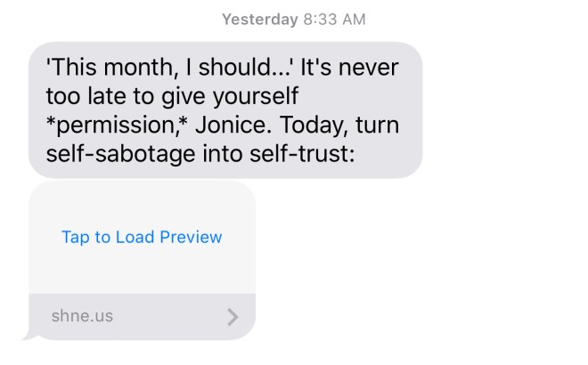The width and height of the screenshot is (588, 365).
Task: Select the gray message bubble text
Action: click(225, 110)
